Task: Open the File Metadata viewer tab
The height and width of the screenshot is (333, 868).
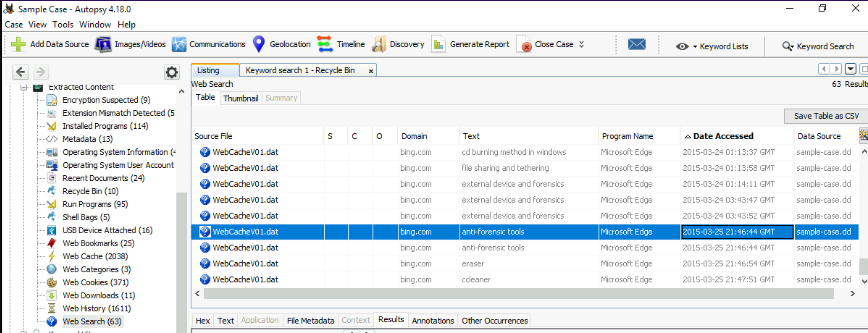Action: coord(310,320)
